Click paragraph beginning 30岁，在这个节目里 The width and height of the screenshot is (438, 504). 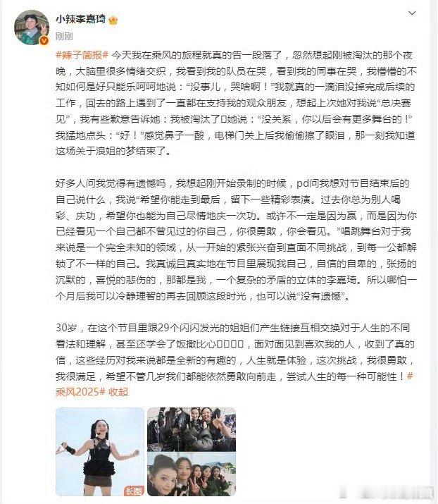[236, 359]
